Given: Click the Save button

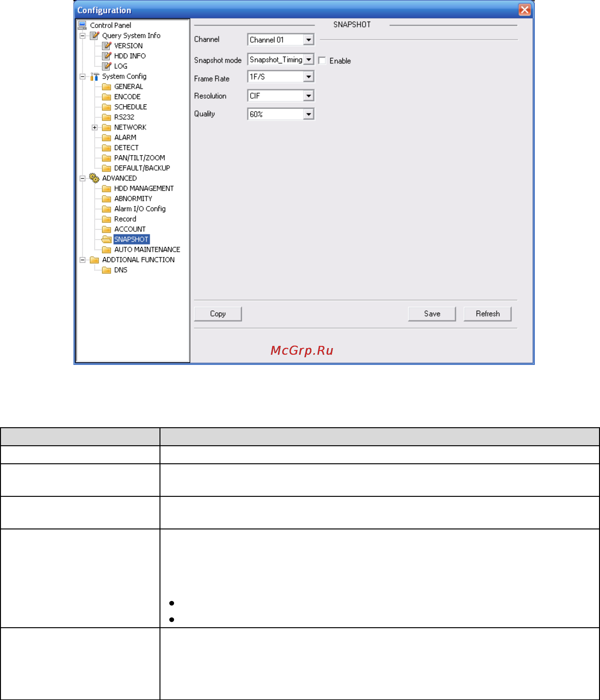Looking at the screenshot, I should pos(432,314).
